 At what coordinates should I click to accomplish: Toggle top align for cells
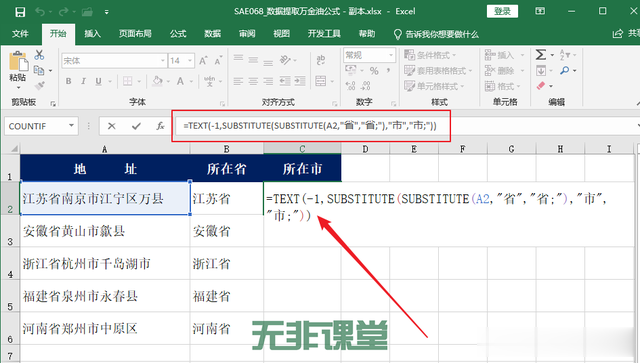click(238, 59)
